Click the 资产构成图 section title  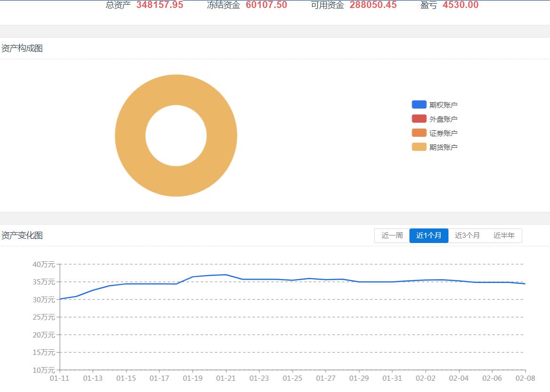[22, 48]
